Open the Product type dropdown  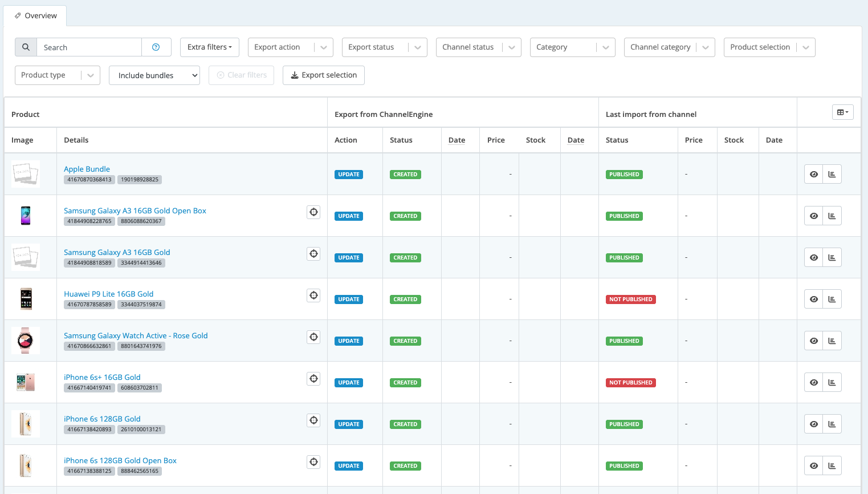(58, 75)
